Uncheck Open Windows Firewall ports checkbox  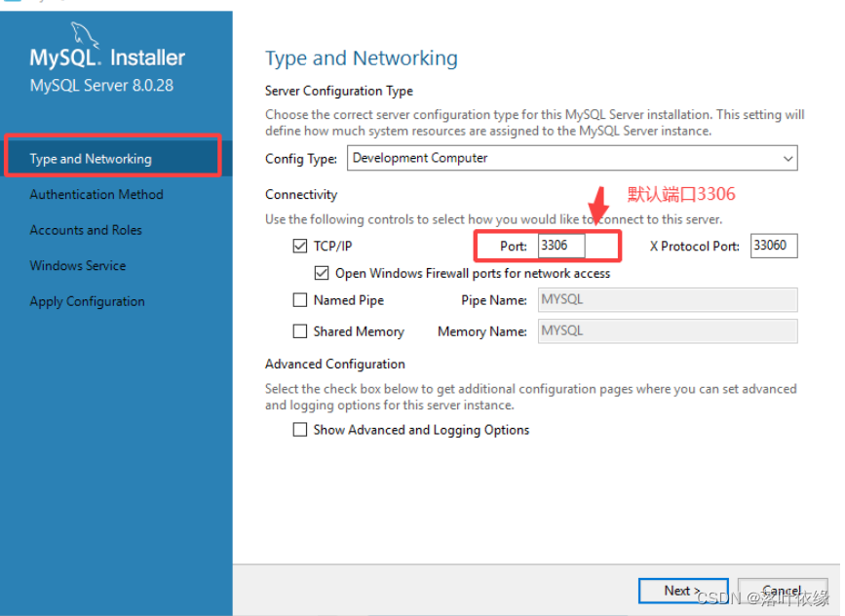(322, 273)
